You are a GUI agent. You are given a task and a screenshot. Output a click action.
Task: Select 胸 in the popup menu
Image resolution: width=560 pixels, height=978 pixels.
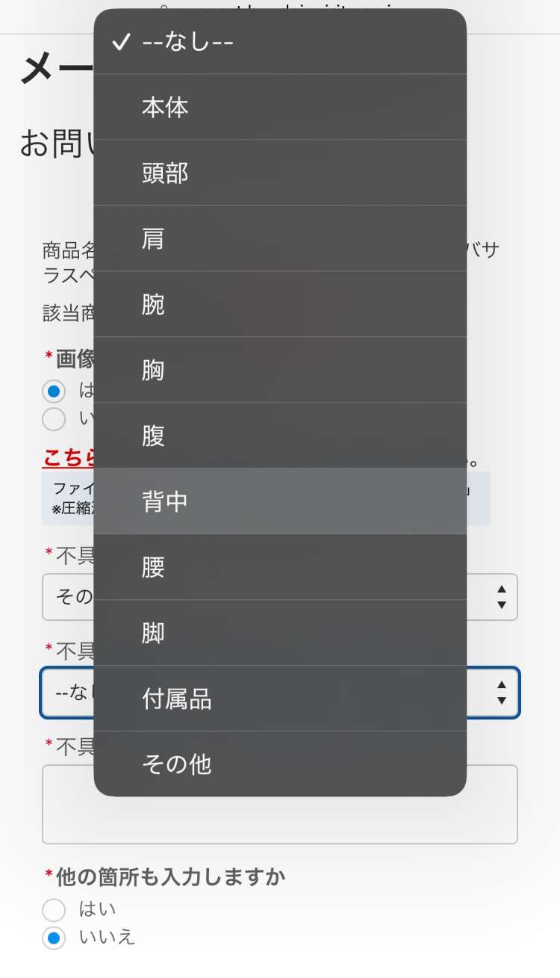click(280, 370)
